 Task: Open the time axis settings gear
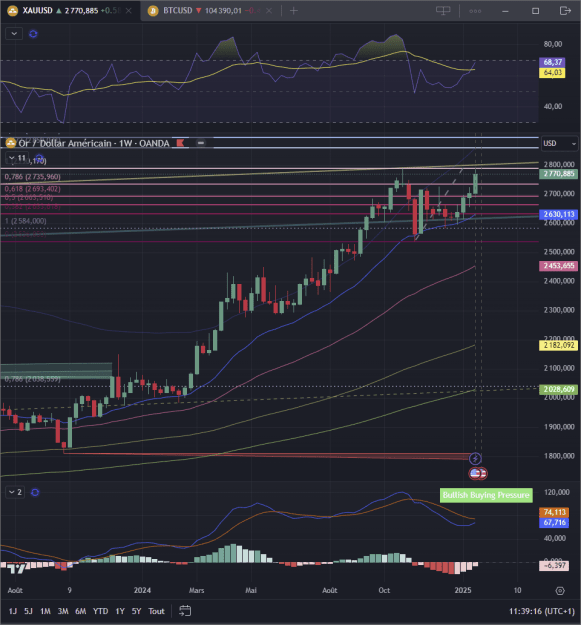(560, 591)
